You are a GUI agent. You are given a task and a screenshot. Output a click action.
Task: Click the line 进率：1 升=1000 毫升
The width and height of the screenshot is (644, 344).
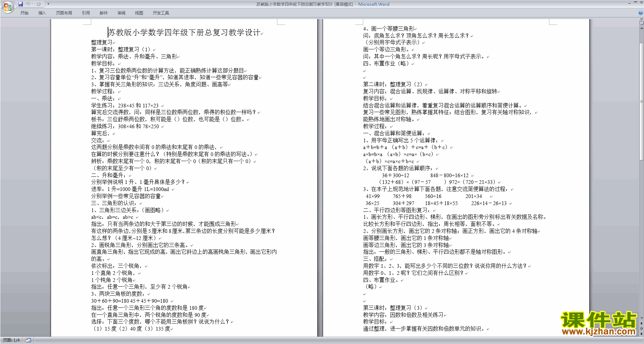[116, 189]
